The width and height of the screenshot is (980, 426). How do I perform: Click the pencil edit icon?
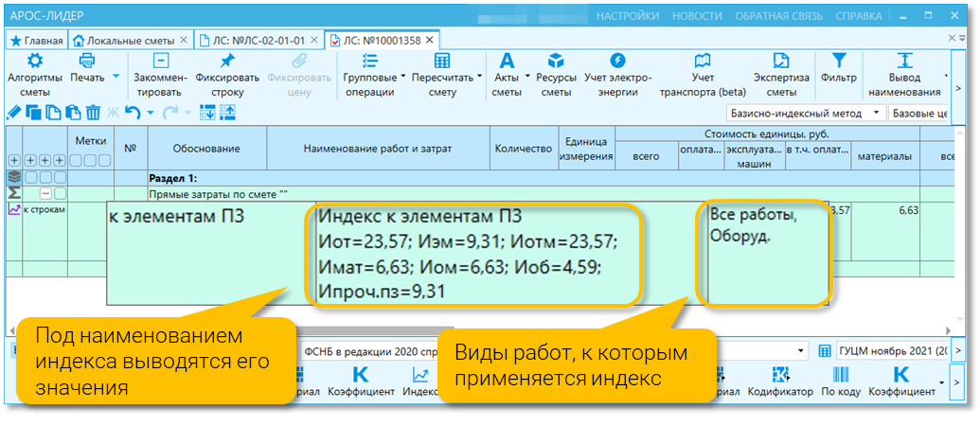[13, 113]
